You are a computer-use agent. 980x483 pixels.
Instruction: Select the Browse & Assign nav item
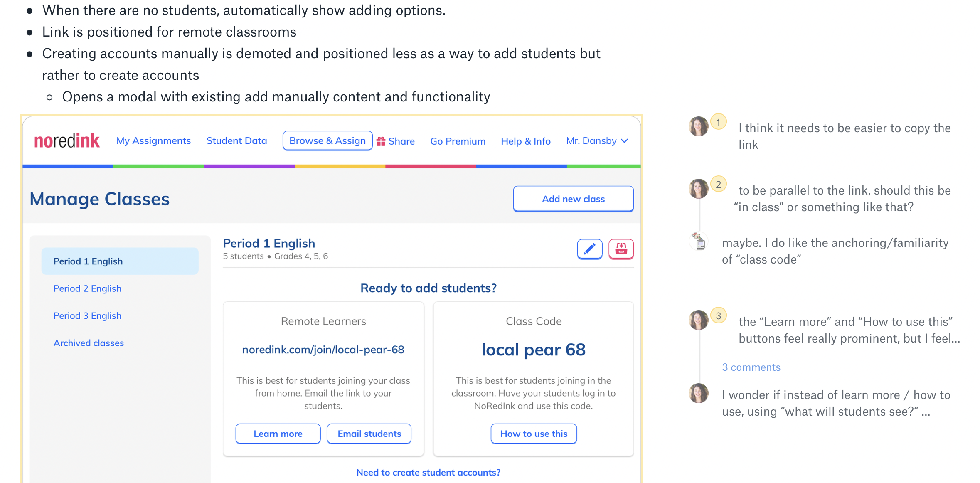327,141
